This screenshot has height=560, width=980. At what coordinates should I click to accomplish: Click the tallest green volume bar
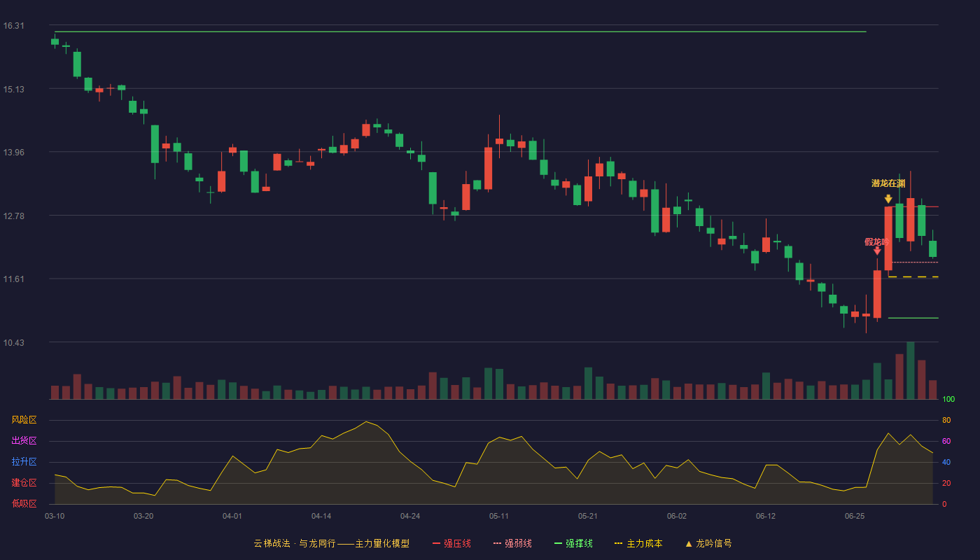[911, 370]
